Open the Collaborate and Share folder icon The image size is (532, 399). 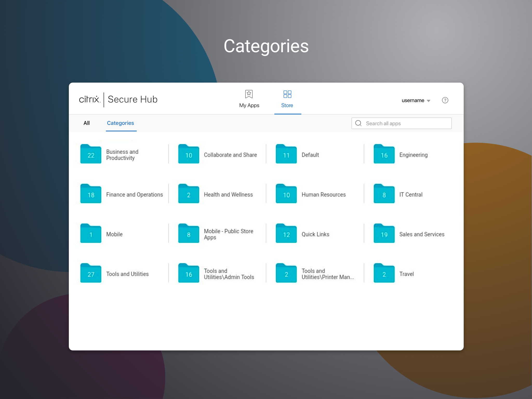(189, 154)
